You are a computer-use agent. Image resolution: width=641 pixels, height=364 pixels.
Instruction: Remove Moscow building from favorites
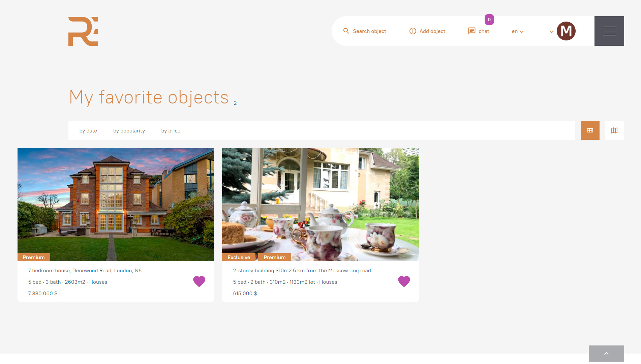pos(404,281)
